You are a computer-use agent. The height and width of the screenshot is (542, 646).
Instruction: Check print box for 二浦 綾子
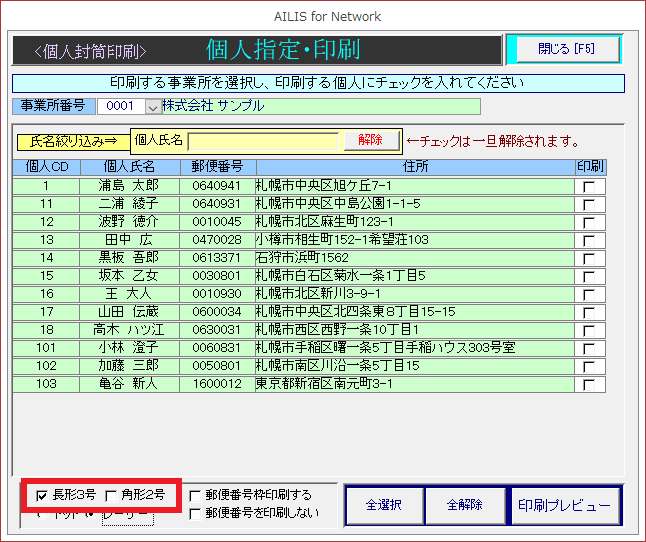590,204
